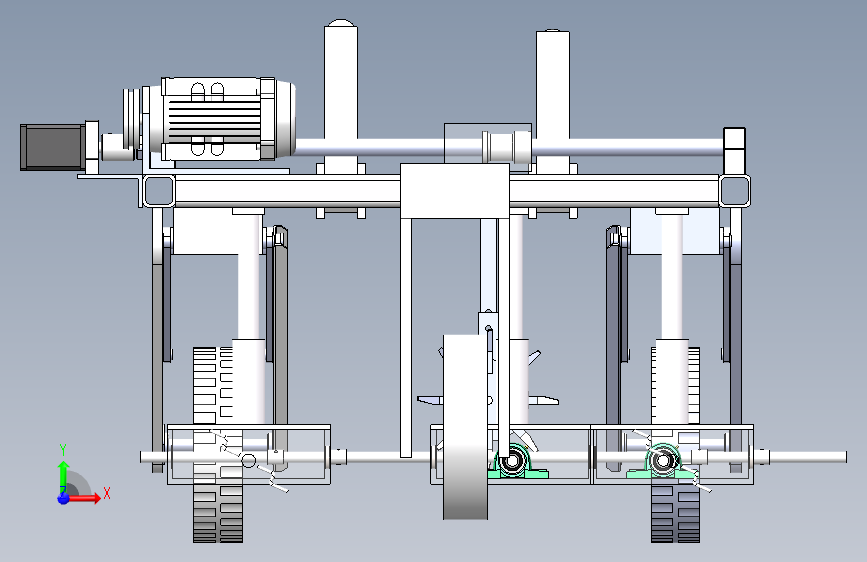The width and height of the screenshot is (867, 562).
Task: Select the large center wheel
Action: [x=465, y=426]
